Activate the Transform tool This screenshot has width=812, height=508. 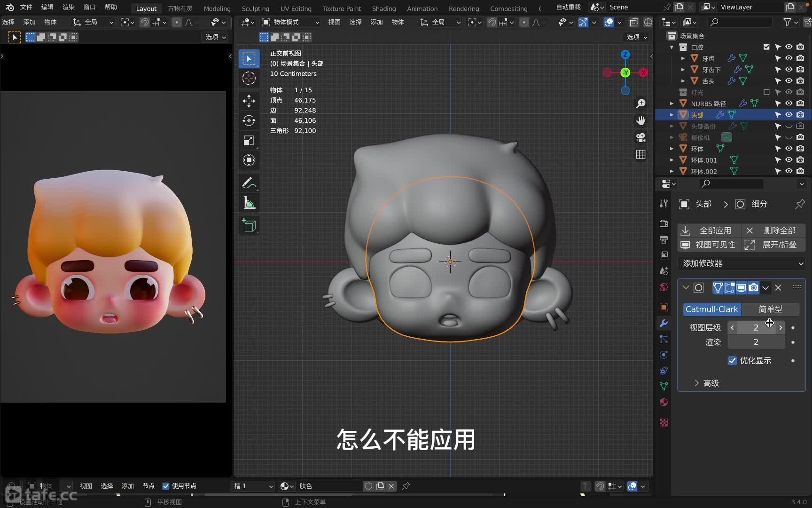(249, 160)
